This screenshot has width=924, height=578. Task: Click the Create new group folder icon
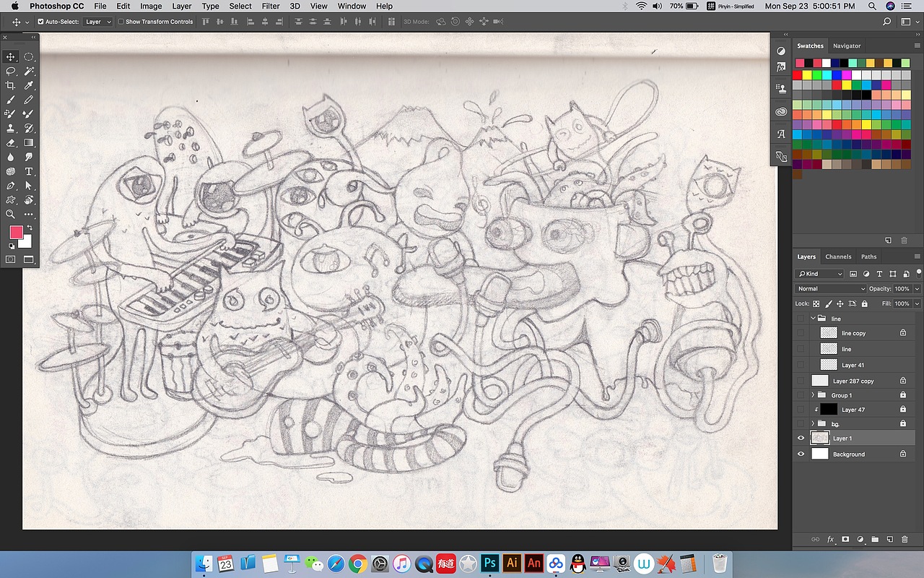coord(875,539)
